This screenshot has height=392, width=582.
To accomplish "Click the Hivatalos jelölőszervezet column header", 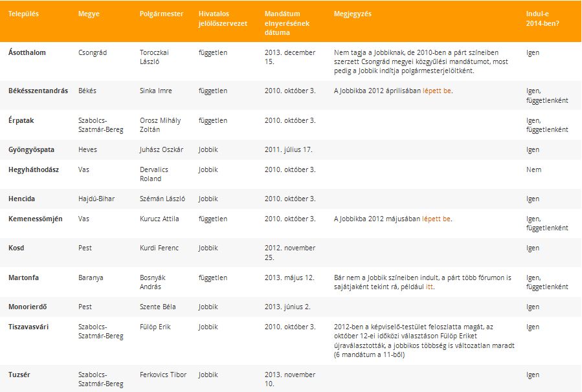I will tap(223, 19).
